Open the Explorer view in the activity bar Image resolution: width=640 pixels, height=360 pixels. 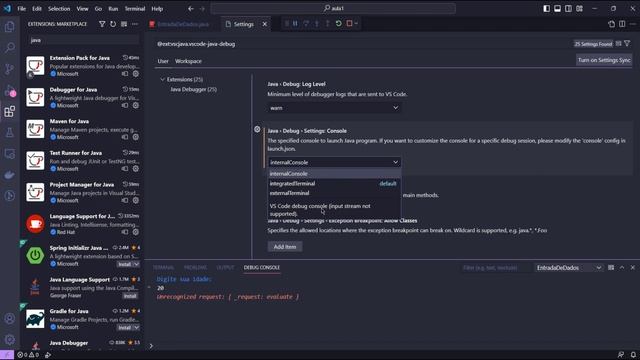(9, 27)
